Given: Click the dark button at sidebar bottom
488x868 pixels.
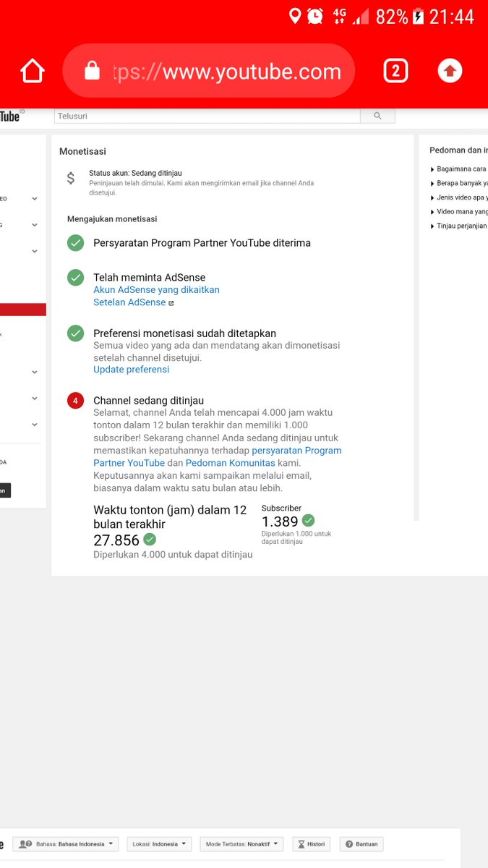Looking at the screenshot, I should [5, 490].
